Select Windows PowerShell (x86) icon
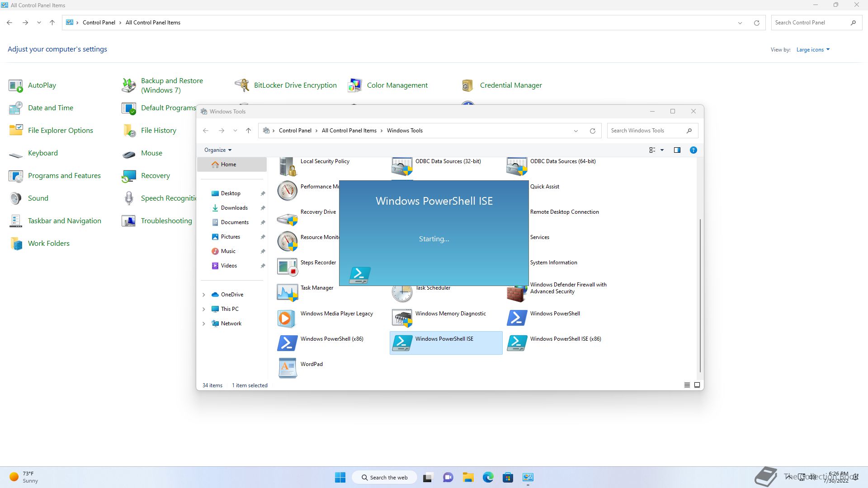Viewport: 868px width, 488px height. point(288,343)
